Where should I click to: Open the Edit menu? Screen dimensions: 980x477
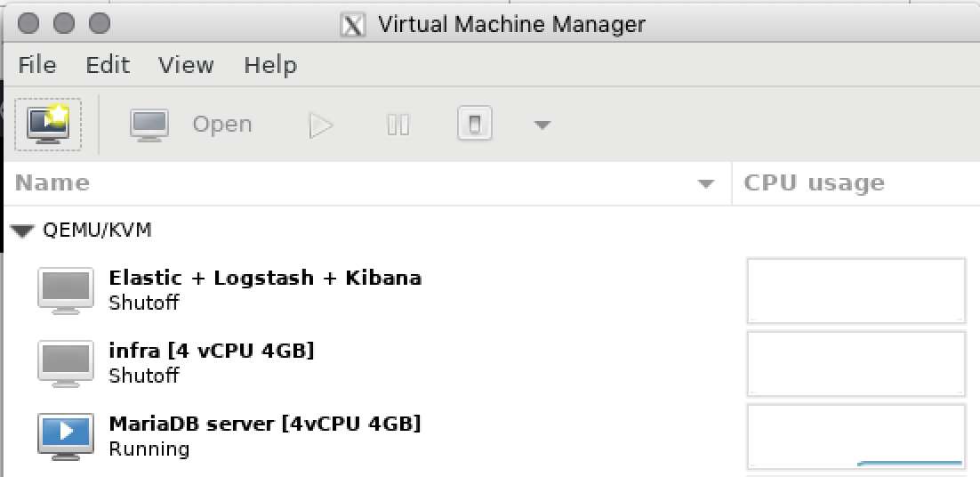pyautogui.click(x=108, y=64)
